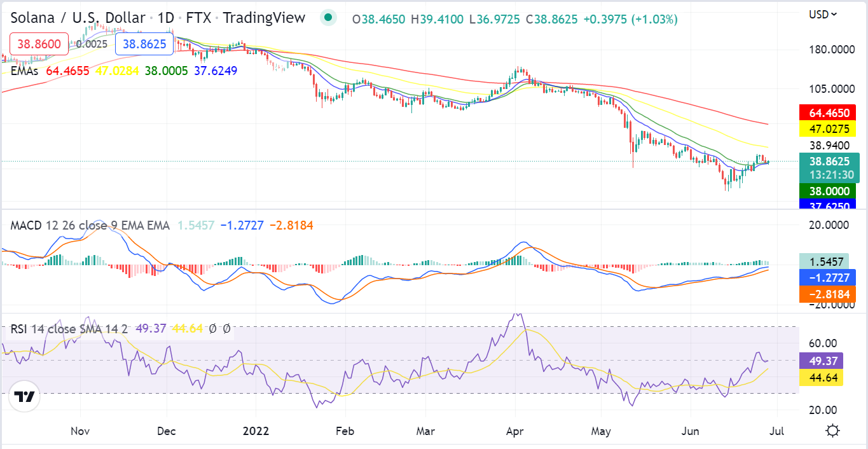Click the yellow 44.64 RSI axis label
The image size is (868, 449).
click(821, 378)
